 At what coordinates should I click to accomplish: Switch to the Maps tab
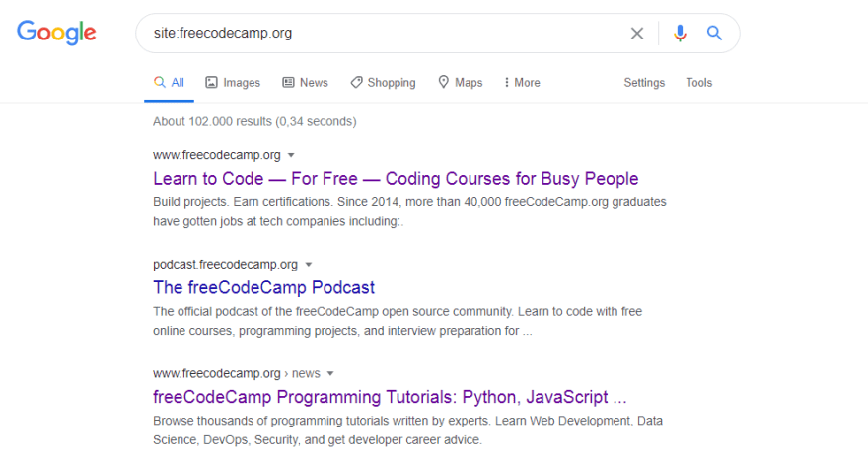(x=460, y=83)
